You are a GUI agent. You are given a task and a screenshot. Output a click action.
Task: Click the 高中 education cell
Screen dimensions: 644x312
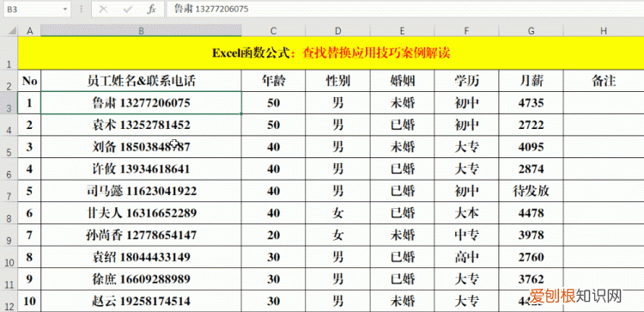pos(466,257)
